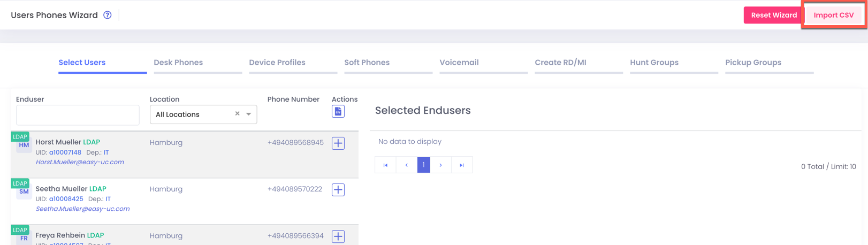This screenshot has width=868, height=245.
Task: Jump to last page in pagination
Action: coord(461,165)
